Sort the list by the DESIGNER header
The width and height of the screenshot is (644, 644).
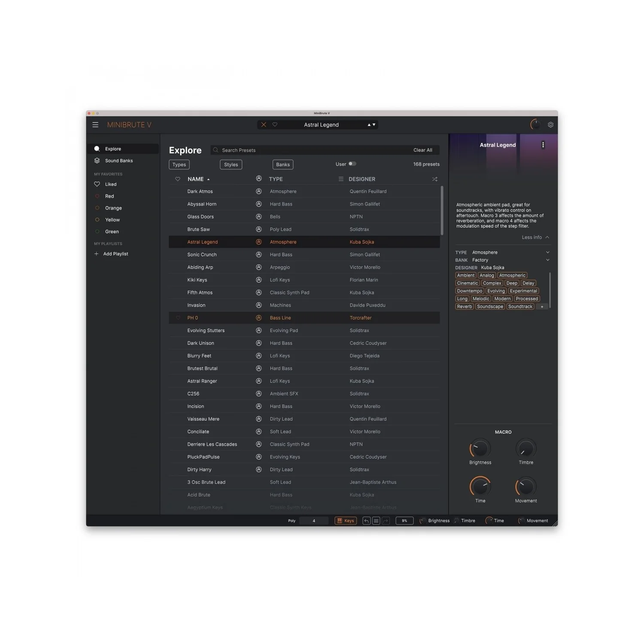(362, 179)
